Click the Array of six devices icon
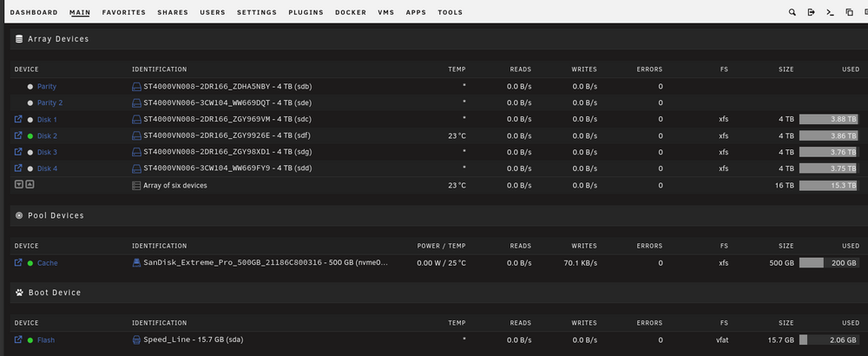The height and width of the screenshot is (356, 868). [x=136, y=186]
